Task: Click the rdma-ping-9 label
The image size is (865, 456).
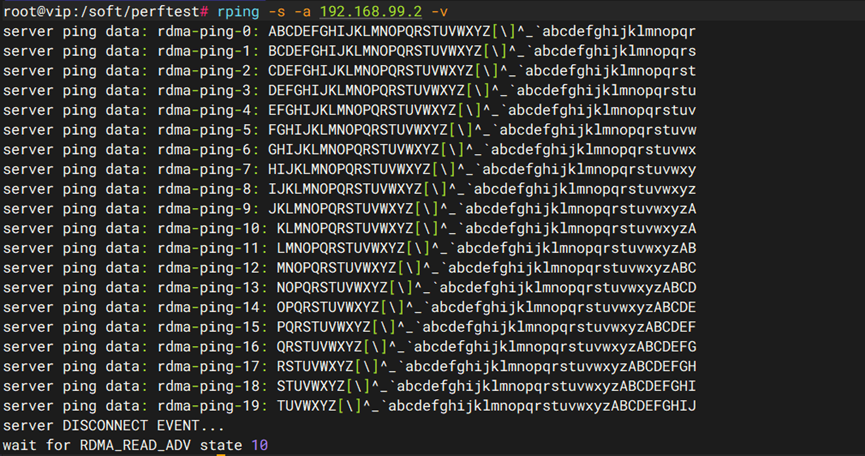Action: point(208,208)
